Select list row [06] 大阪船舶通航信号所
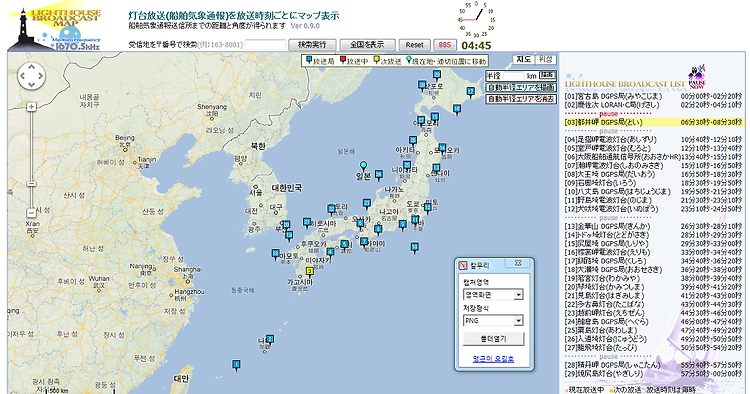This screenshot has height=394, width=750. (x=653, y=157)
